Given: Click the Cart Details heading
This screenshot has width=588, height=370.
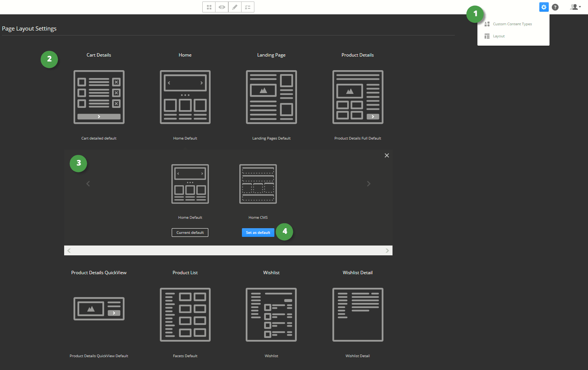Looking at the screenshot, I should [x=99, y=55].
